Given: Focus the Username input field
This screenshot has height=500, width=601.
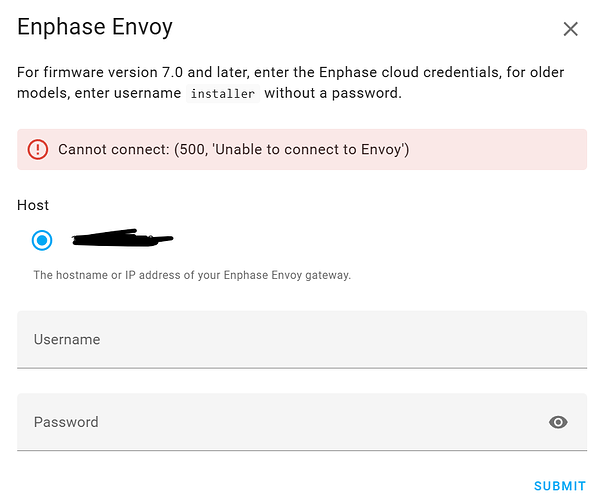Looking at the screenshot, I should [300, 340].
